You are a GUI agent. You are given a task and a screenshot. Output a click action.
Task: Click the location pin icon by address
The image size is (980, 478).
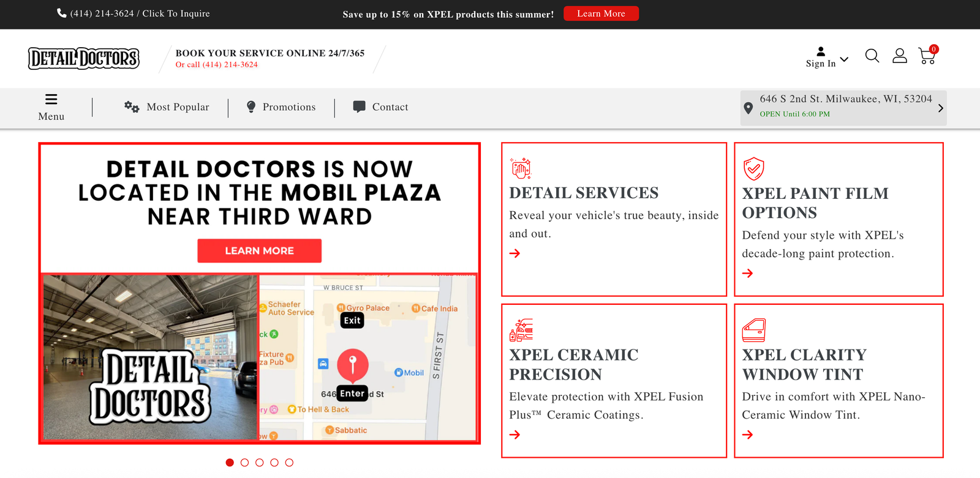(748, 108)
